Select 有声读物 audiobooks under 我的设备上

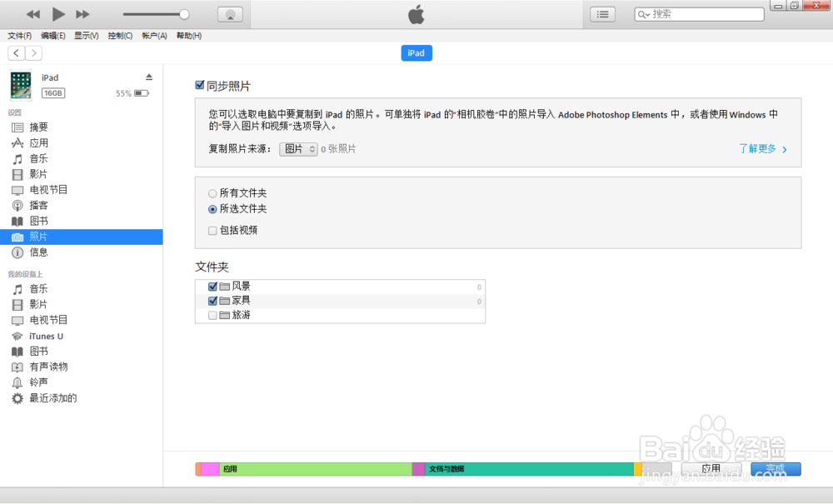pyautogui.click(x=47, y=367)
